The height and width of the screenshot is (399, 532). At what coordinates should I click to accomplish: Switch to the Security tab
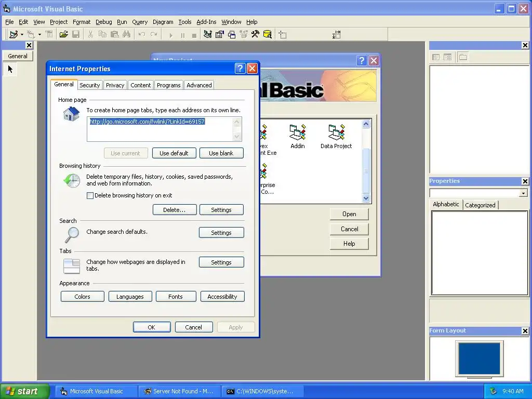(x=89, y=85)
